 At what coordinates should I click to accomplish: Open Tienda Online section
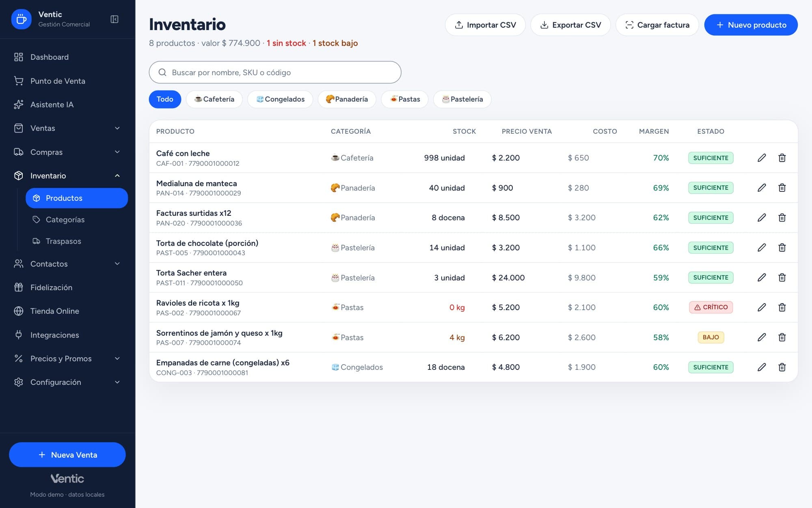point(67,311)
